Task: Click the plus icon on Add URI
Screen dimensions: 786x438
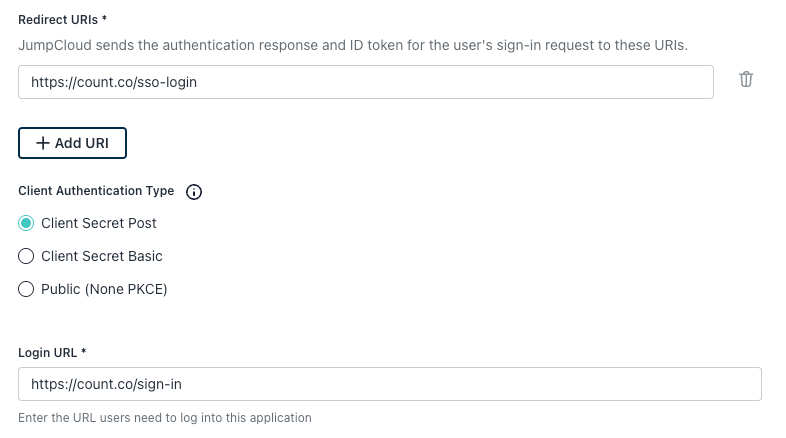Action: (x=42, y=143)
